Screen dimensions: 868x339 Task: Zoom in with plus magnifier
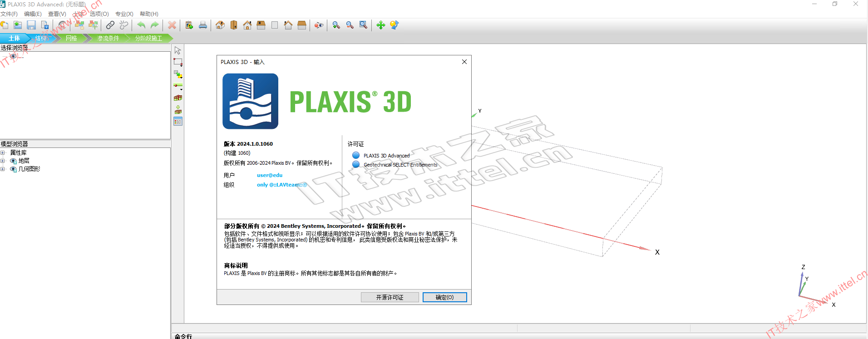pyautogui.click(x=336, y=25)
